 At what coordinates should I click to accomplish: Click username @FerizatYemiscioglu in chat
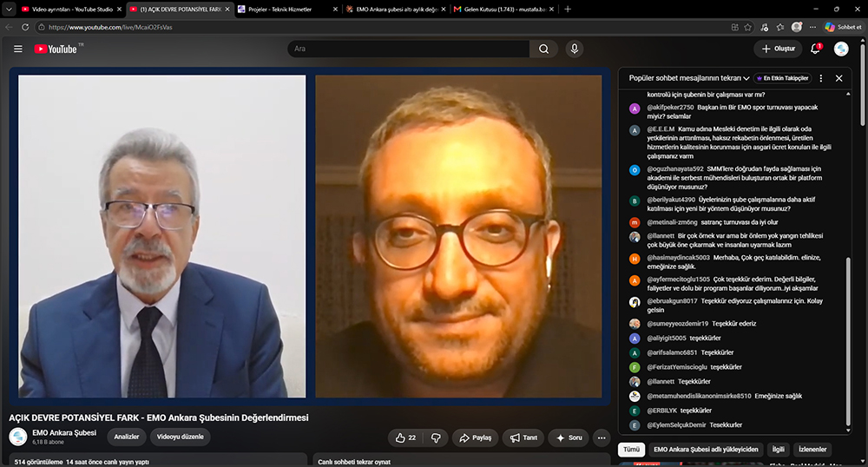click(x=676, y=367)
